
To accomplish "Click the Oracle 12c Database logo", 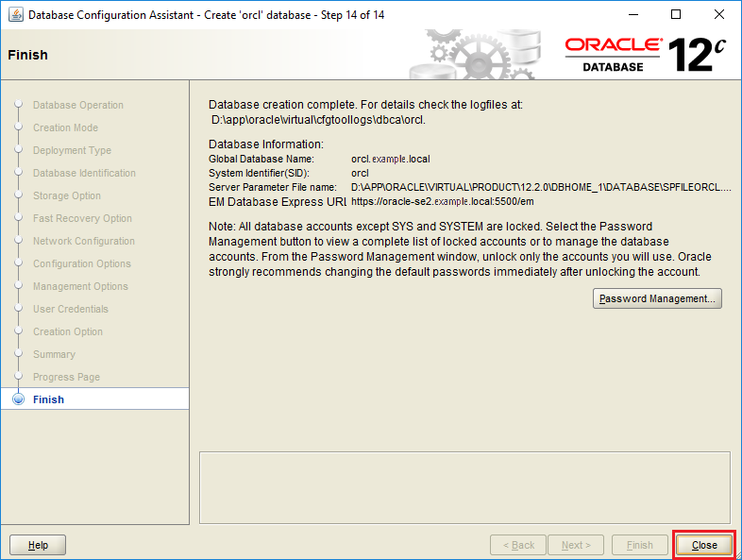I will point(645,55).
